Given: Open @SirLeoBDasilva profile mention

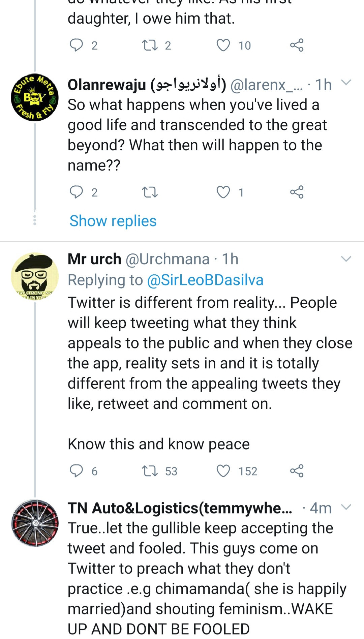Looking at the screenshot, I should [x=205, y=280].
